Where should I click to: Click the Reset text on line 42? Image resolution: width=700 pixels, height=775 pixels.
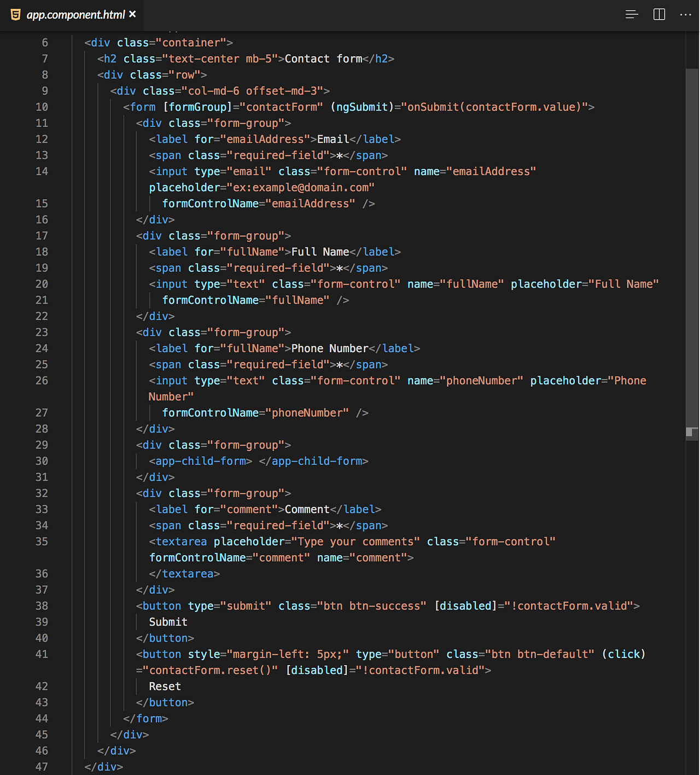[164, 686]
